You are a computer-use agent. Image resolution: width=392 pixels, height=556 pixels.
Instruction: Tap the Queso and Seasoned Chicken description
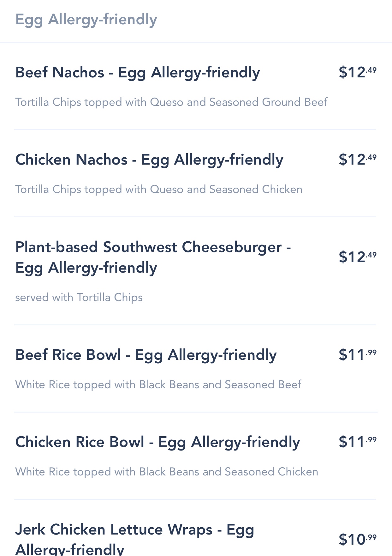[x=159, y=190]
